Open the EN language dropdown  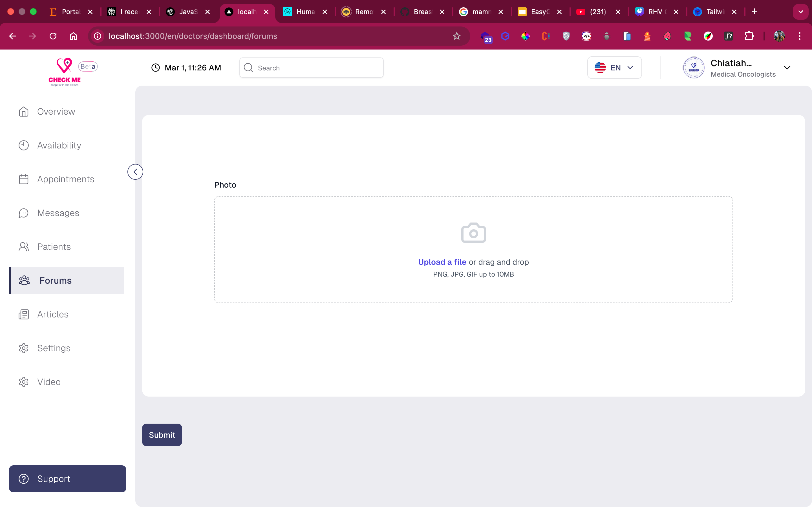click(x=614, y=68)
